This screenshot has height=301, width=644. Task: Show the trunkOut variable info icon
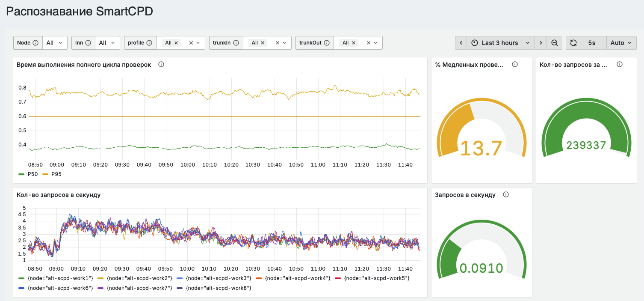(327, 43)
